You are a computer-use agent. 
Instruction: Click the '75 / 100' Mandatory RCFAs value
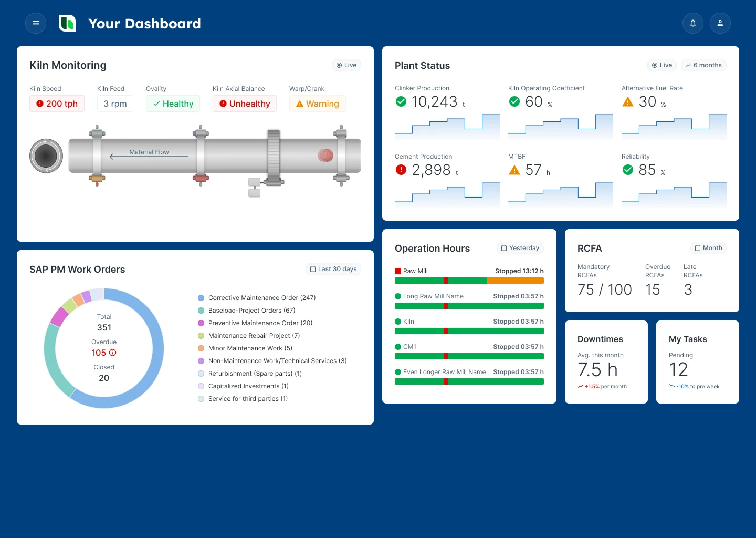click(x=605, y=289)
